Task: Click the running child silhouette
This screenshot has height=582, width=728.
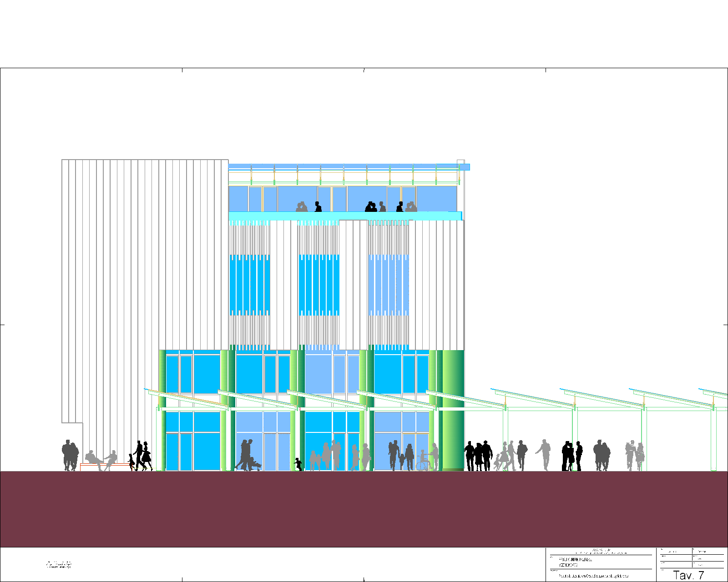Action: 298,464
